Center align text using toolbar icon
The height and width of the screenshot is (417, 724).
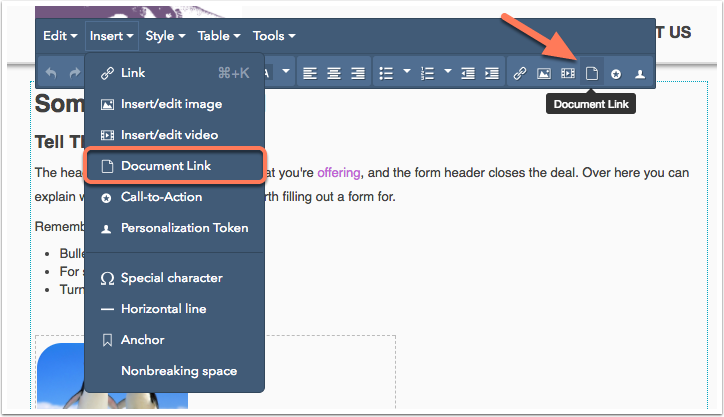334,73
